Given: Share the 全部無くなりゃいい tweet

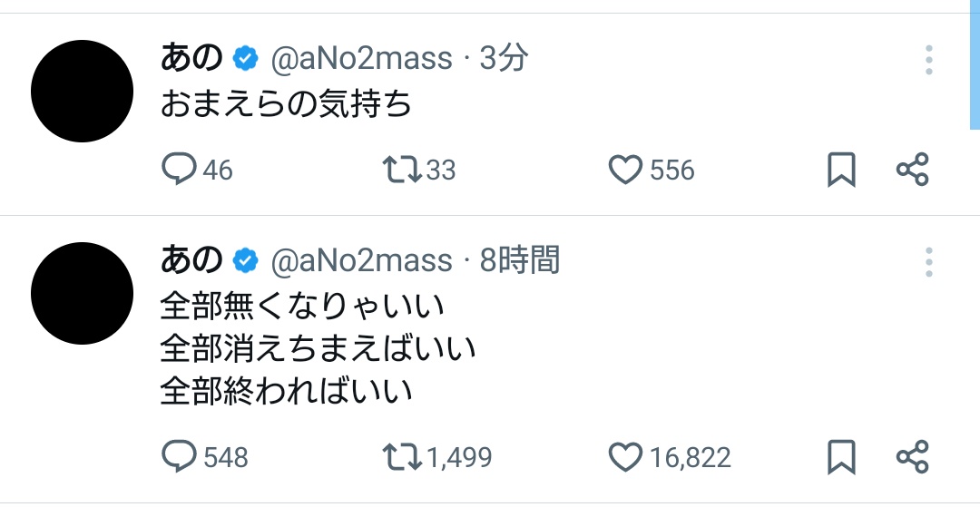Looking at the screenshot, I should coord(912,456).
